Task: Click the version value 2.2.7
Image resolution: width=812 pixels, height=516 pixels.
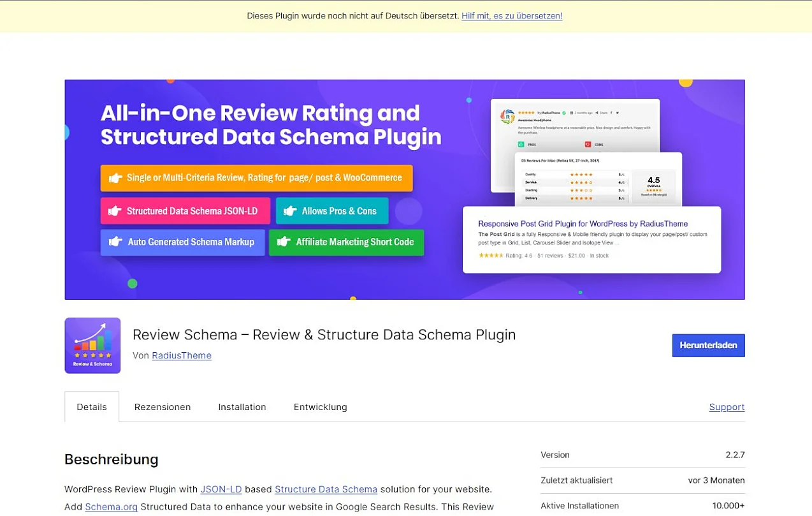Action: point(735,455)
